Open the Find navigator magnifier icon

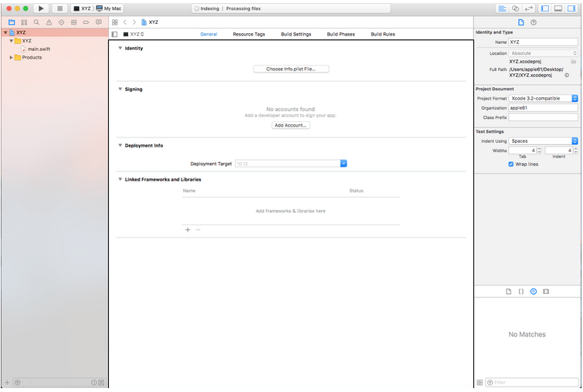[x=36, y=22]
